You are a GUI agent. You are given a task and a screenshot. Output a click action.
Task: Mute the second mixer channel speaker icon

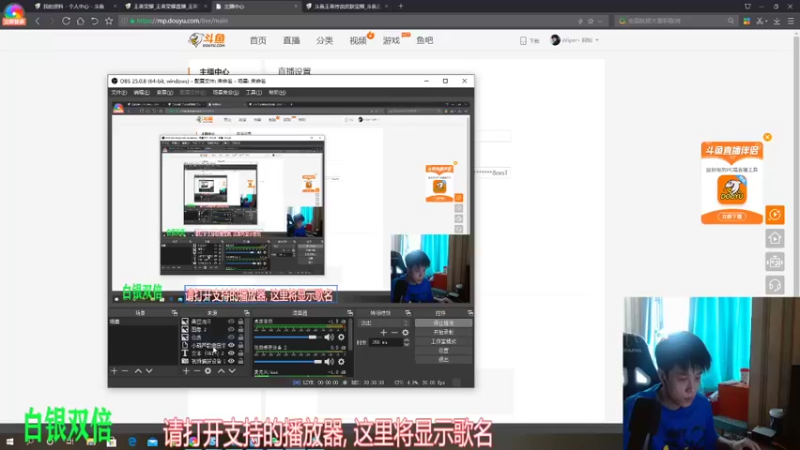pyautogui.click(x=329, y=362)
